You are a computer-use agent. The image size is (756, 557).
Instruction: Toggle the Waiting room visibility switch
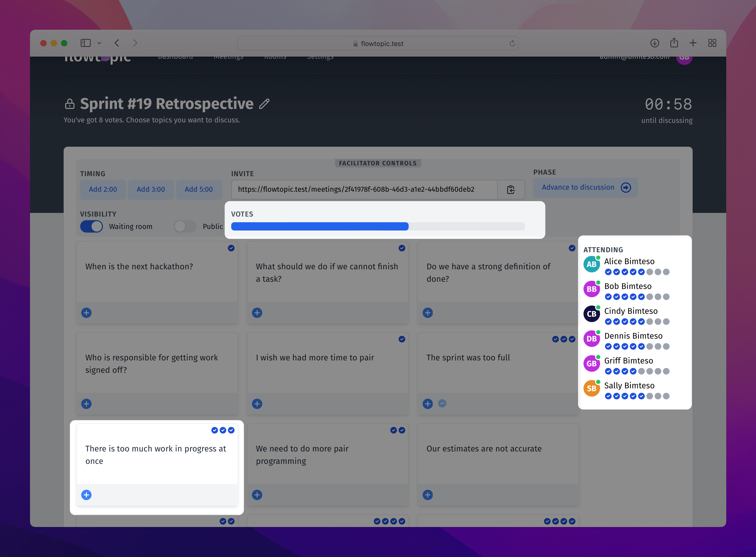tap(92, 227)
